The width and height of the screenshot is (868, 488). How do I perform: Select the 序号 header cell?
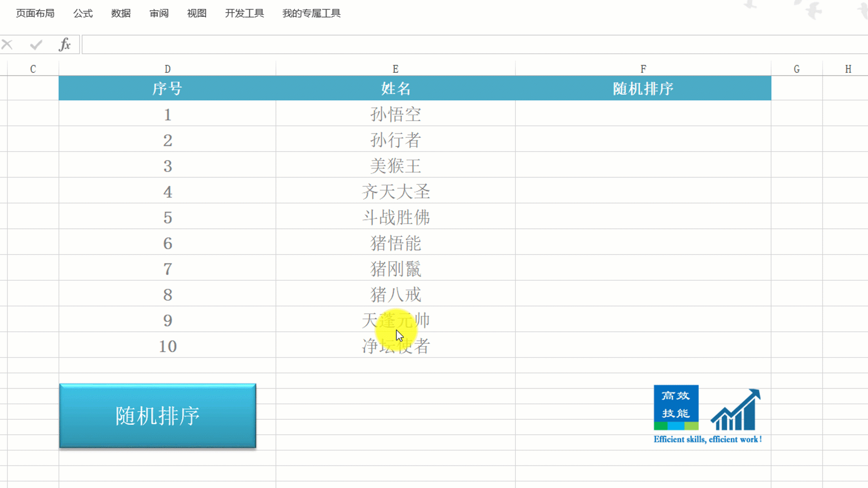[x=167, y=88]
